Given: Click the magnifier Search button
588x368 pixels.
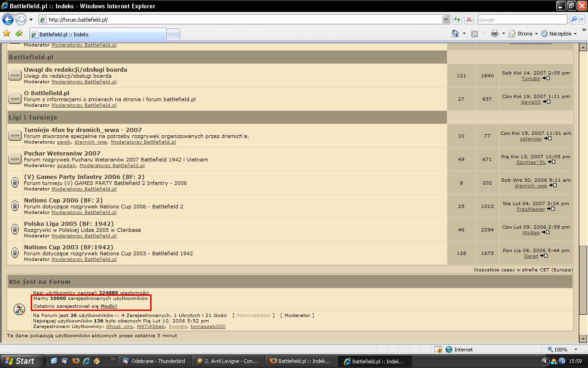Looking at the screenshot, I should pos(573,19).
